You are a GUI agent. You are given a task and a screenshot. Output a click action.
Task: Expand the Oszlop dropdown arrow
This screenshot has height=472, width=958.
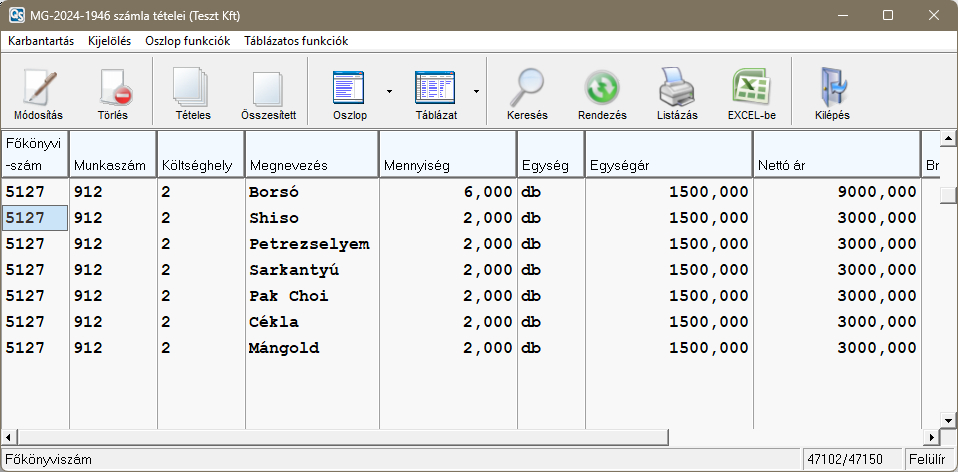[x=388, y=91]
